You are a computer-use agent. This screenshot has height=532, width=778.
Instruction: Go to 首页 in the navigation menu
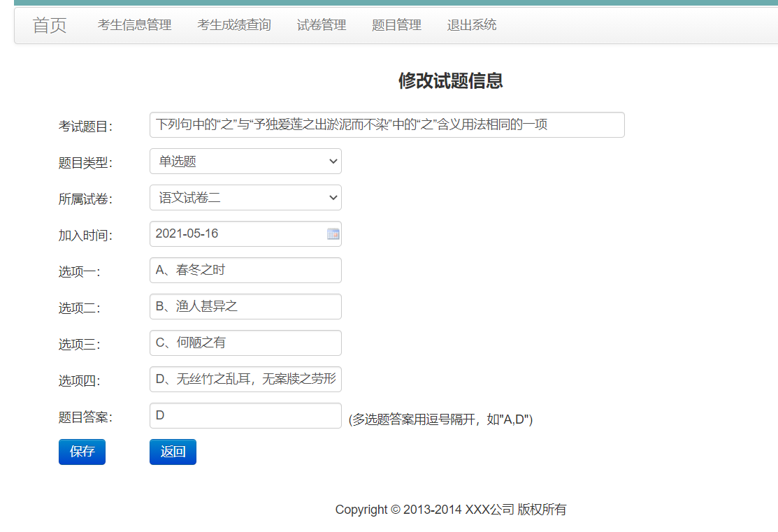(49, 25)
